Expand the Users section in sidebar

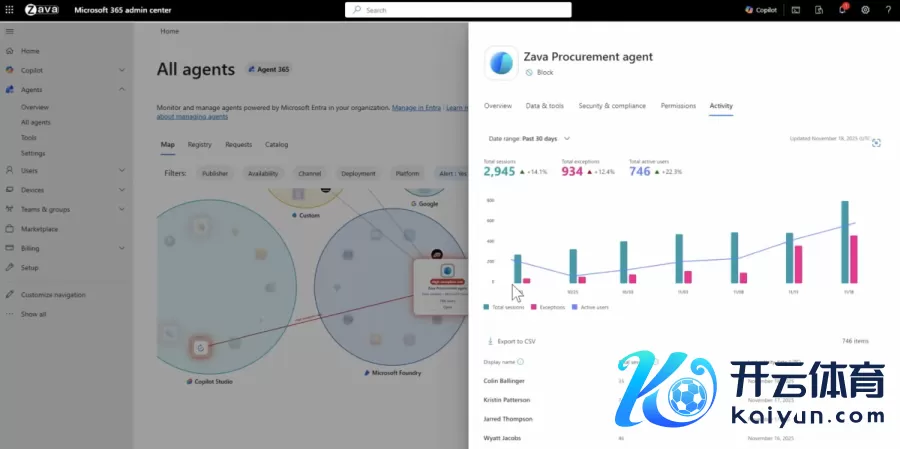click(x=121, y=170)
